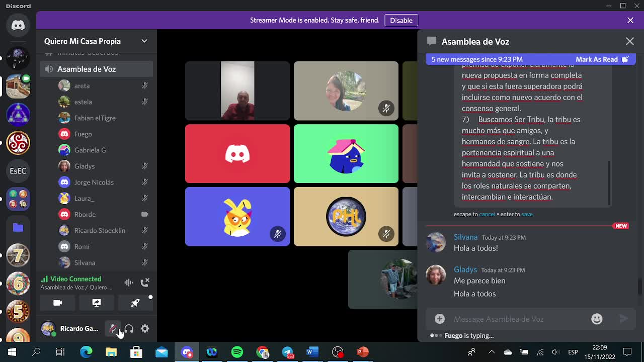644x362 pixels.
Task: Select user Laura_ in voice list
Action: (104, 198)
